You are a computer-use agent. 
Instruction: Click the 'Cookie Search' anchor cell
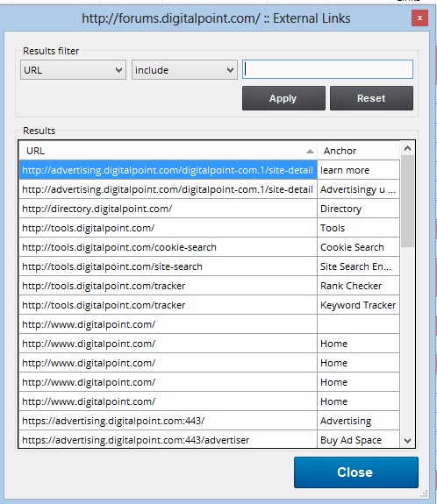[359, 247]
